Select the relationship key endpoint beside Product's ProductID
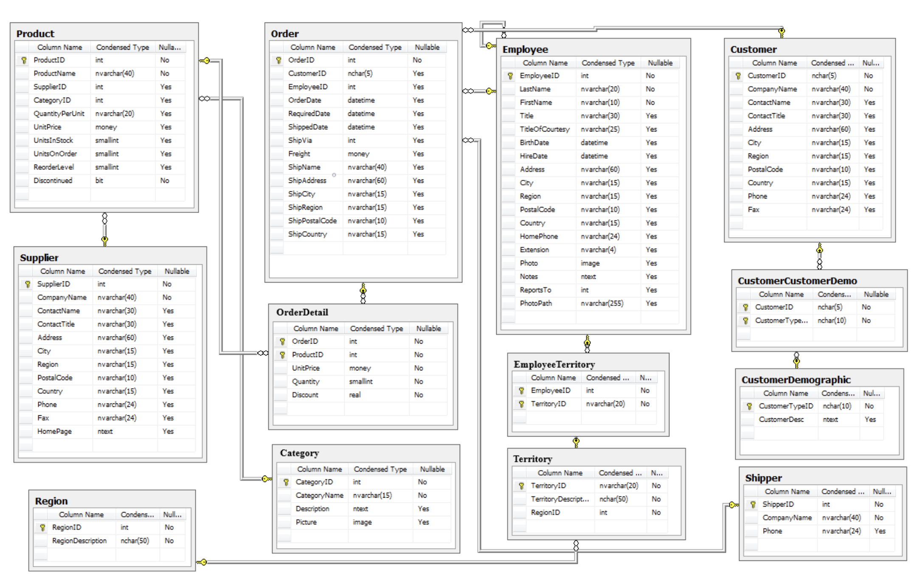Screen dimensions: 922x588 click(x=205, y=61)
